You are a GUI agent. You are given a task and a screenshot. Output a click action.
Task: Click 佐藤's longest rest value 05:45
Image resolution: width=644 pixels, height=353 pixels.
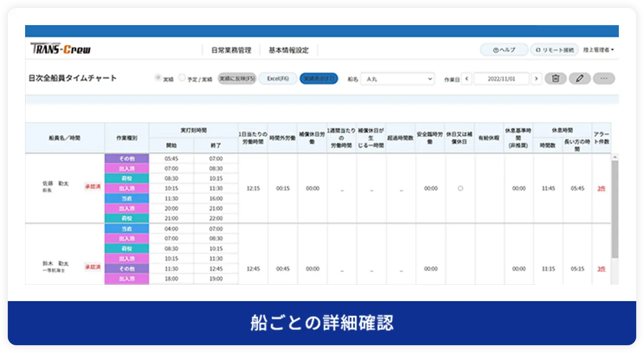(x=577, y=189)
